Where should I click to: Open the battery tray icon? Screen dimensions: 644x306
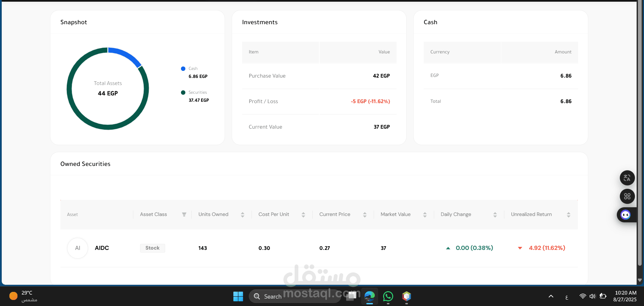coord(603,296)
